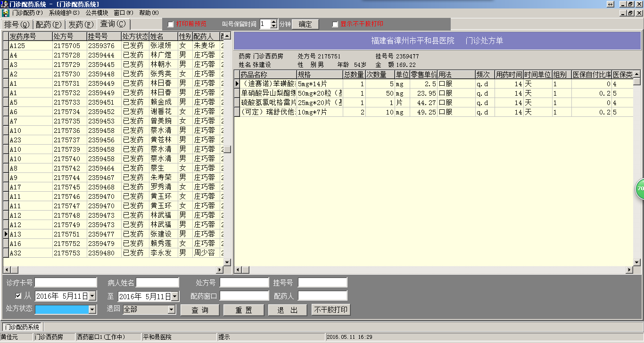Click the 查询 search button
Viewport: 644px width, 343px height.
200,310
